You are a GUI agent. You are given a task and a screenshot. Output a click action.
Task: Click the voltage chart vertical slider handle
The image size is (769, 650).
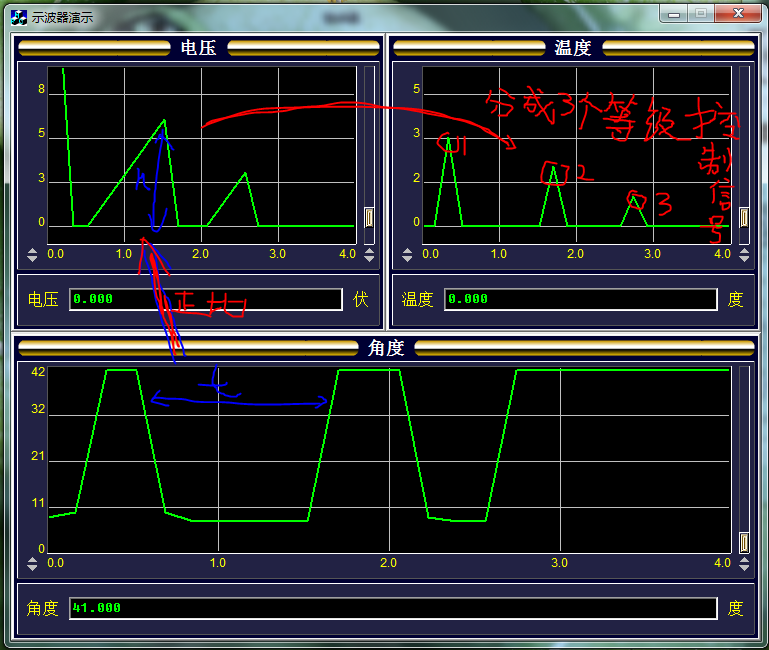[x=368, y=217]
